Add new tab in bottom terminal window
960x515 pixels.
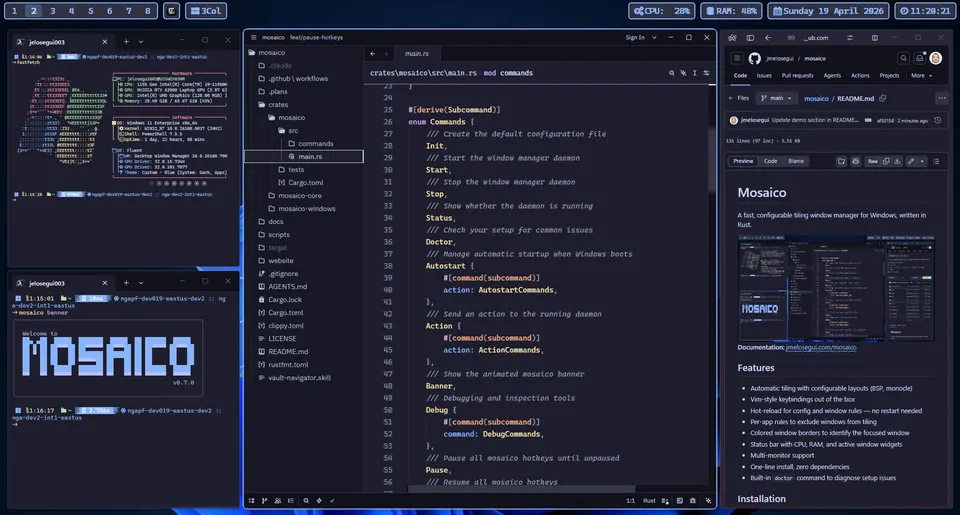(126, 283)
